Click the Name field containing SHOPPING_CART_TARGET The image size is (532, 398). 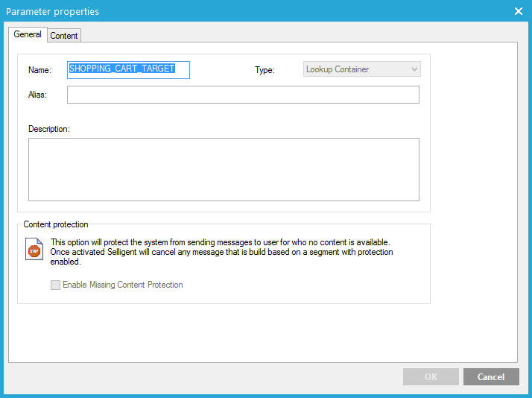(128, 69)
